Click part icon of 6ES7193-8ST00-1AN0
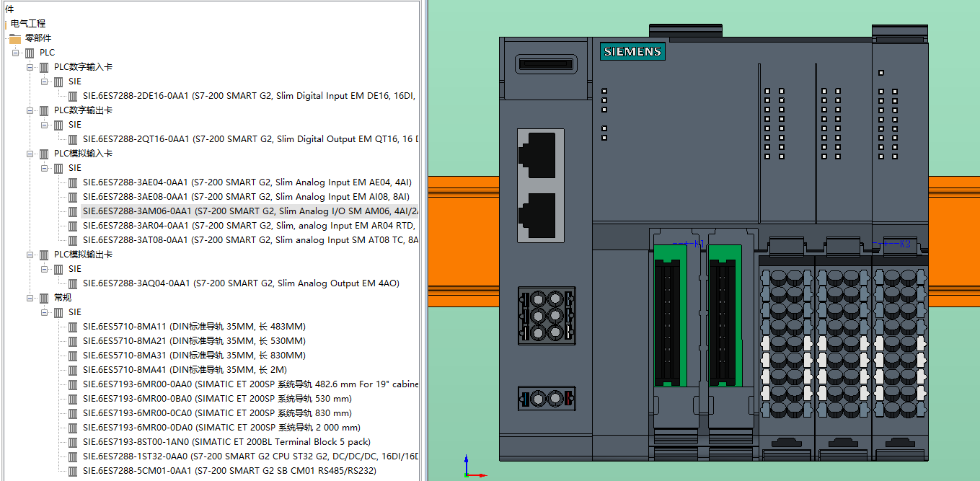Image resolution: width=980 pixels, height=481 pixels. [x=73, y=442]
